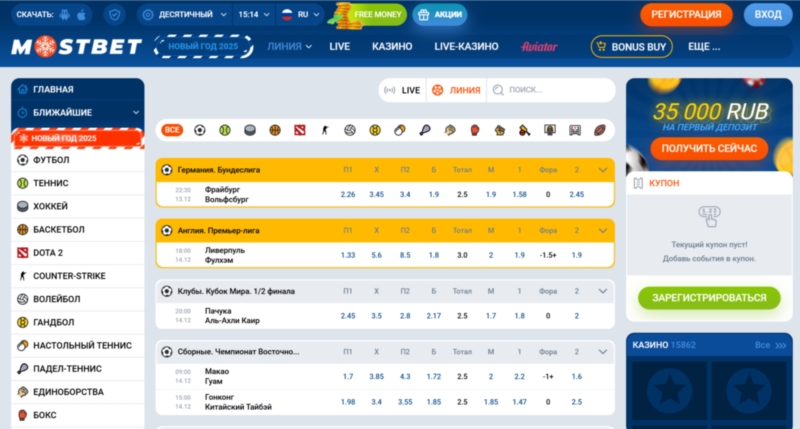Select the American football filter icon
The width and height of the screenshot is (800, 429).
[x=600, y=130]
